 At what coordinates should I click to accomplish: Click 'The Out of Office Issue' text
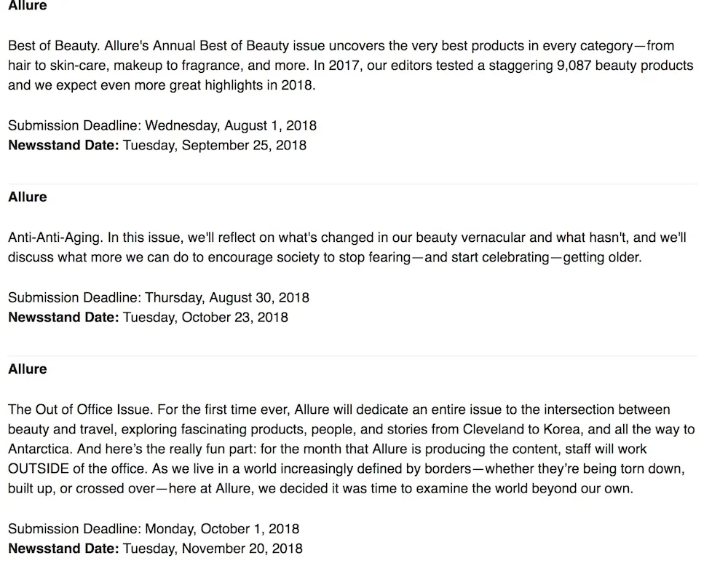coord(79,409)
